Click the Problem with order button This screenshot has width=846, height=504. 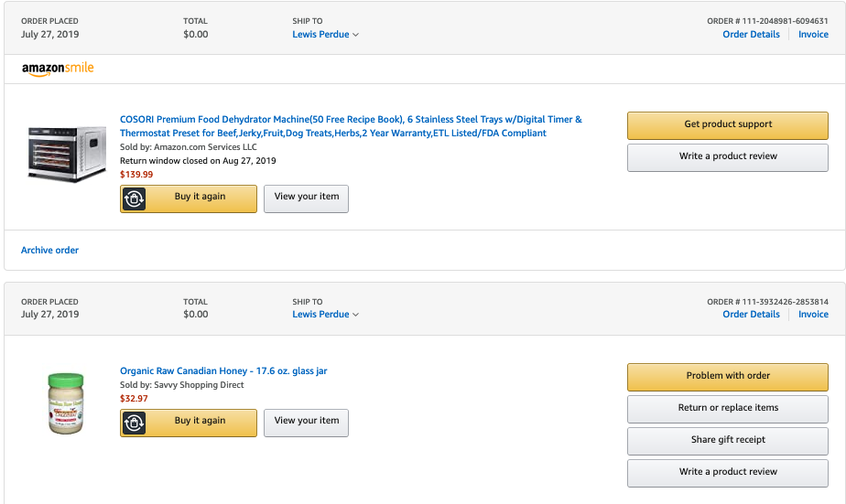tap(727, 377)
